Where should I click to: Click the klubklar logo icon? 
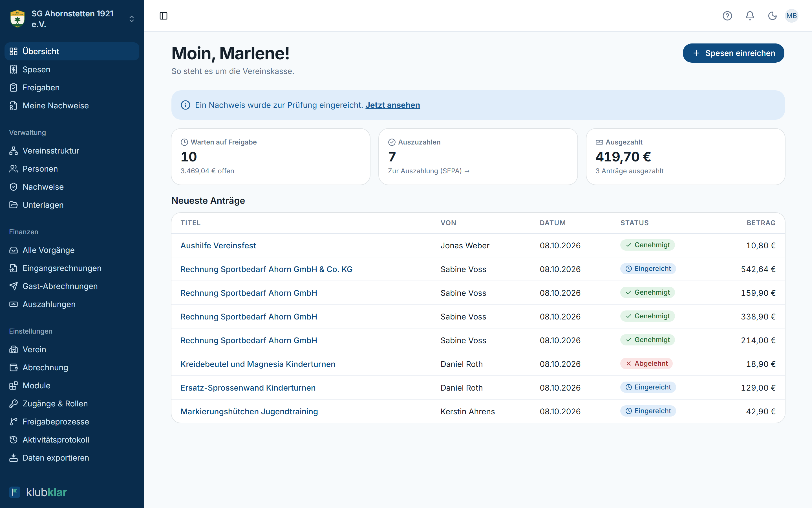pos(14,492)
